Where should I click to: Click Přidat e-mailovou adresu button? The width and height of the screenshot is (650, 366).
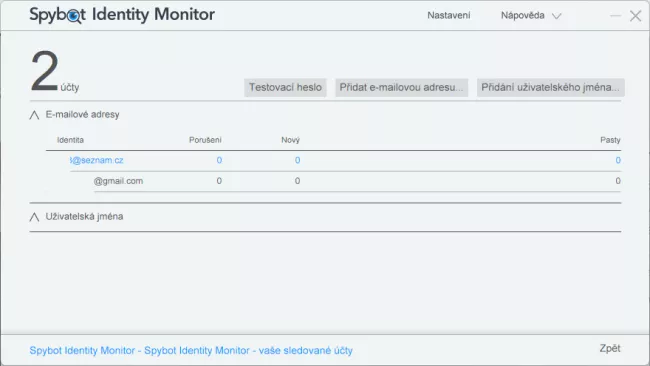point(401,87)
